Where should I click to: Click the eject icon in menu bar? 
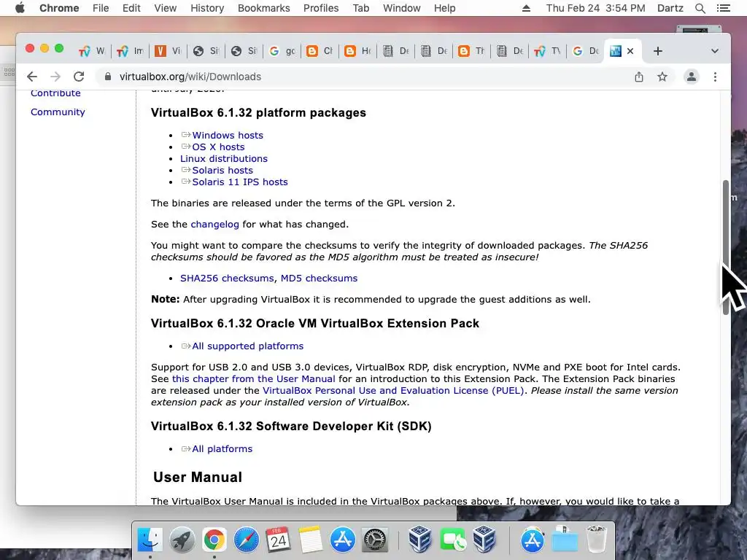[526, 8]
